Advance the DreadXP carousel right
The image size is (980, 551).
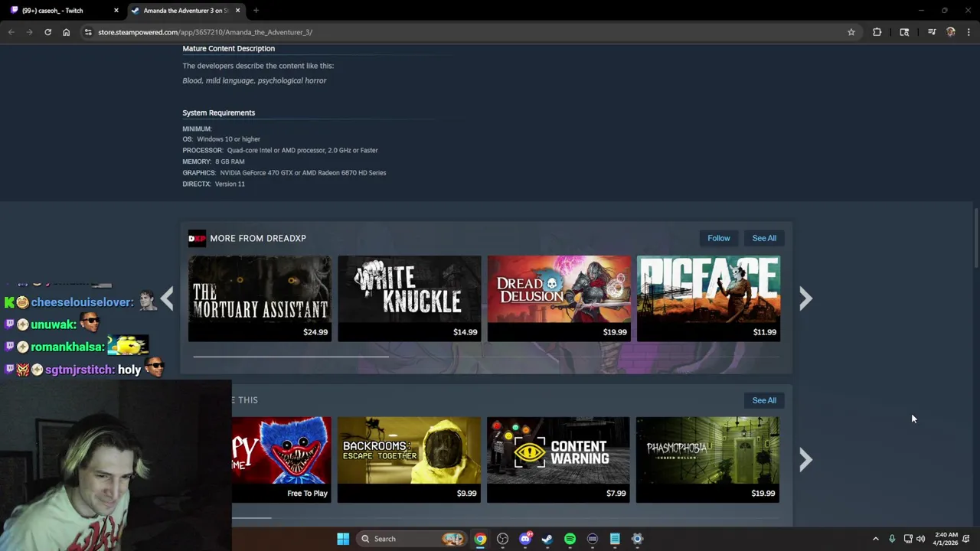point(805,298)
